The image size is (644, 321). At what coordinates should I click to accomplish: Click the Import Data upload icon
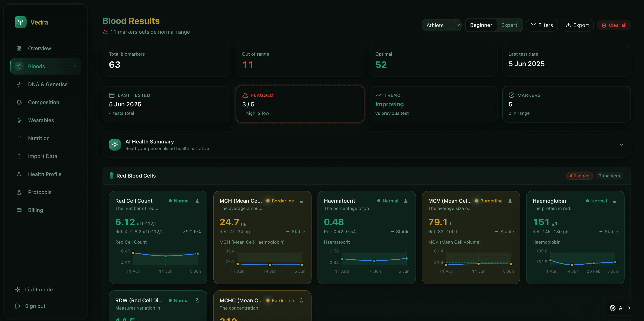pyautogui.click(x=19, y=156)
